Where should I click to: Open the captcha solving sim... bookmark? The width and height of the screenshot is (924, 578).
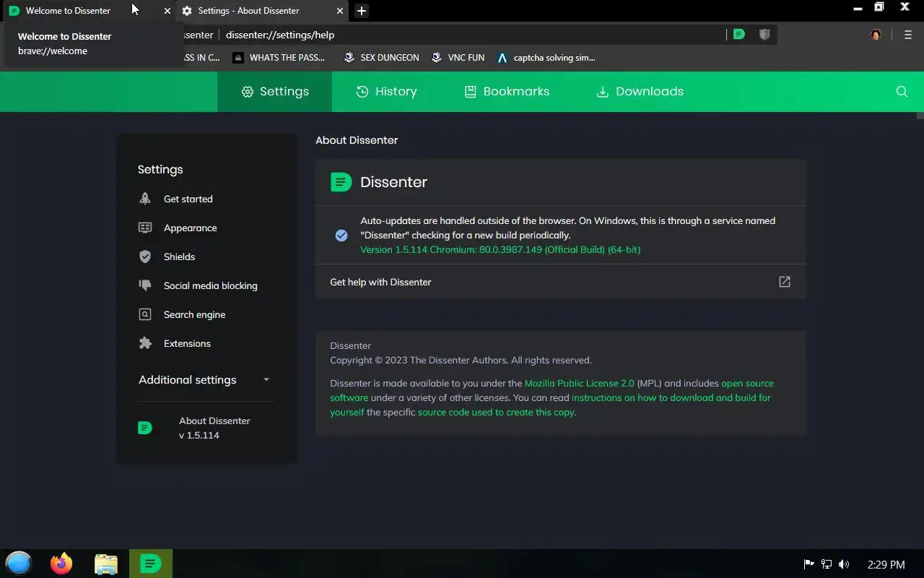pos(546,58)
